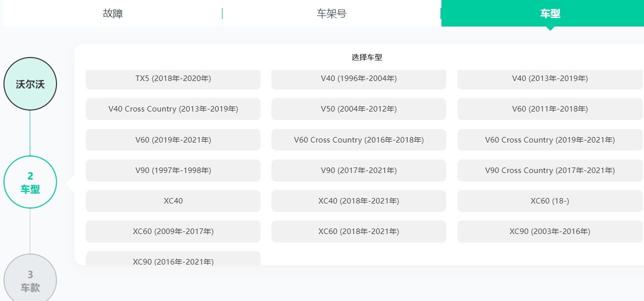This screenshot has width=644, height=301.
Task: Click the green arrow under 车型 tab
Action: 550,28
